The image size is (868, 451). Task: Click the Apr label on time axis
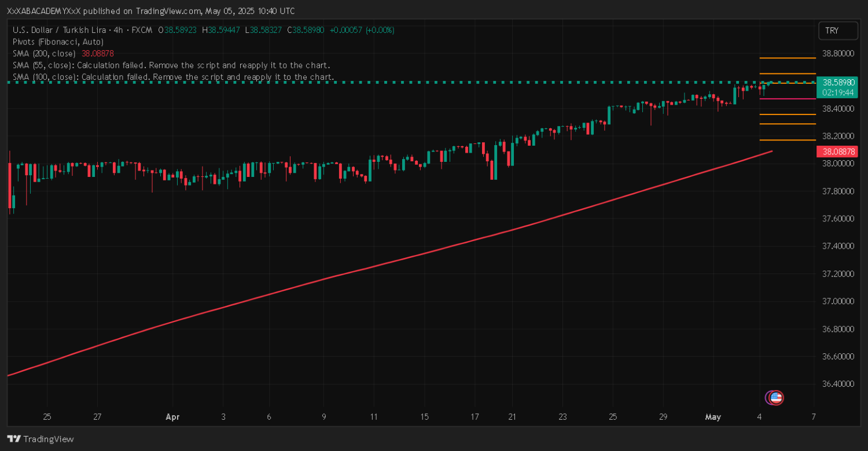[x=172, y=417]
